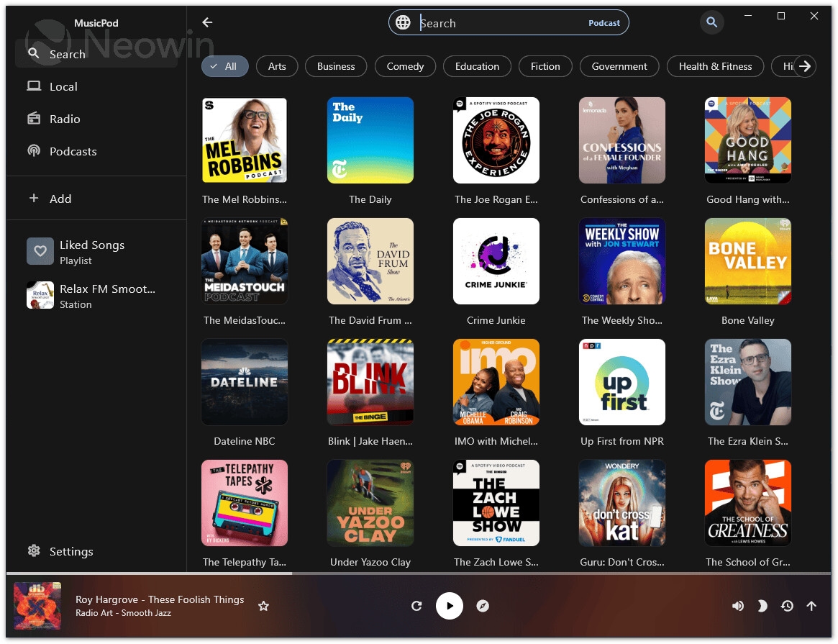Viewport: 838px width, 644px height.
Task: Open The Zach Lowe Show cover
Action: [x=496, y=503]
